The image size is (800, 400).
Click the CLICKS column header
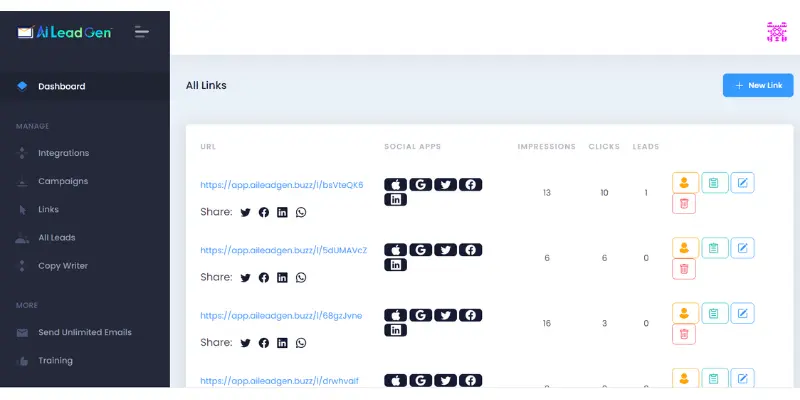(604, 146)
